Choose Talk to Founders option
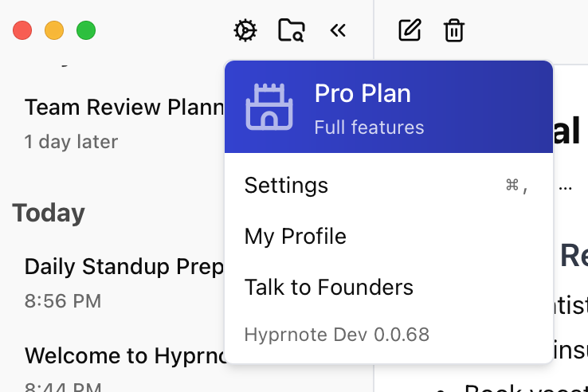 389,288
